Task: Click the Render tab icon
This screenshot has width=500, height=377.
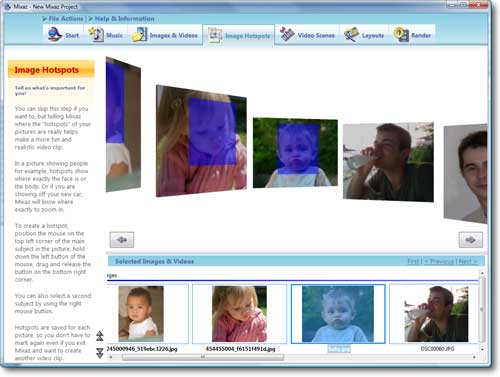Action: (x=401, y=34)
